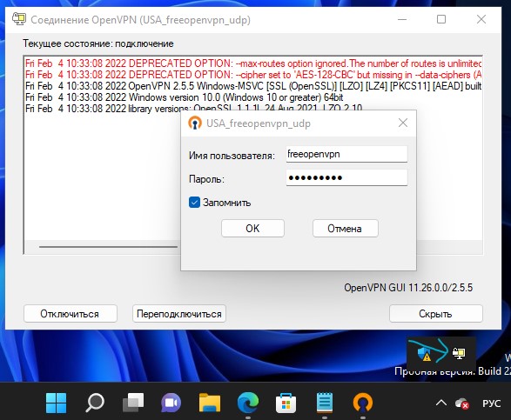Click the Windows version 10.0 log line
Image resolution: width=511 pixels, height=420 pixels.
tap(185, 97)
